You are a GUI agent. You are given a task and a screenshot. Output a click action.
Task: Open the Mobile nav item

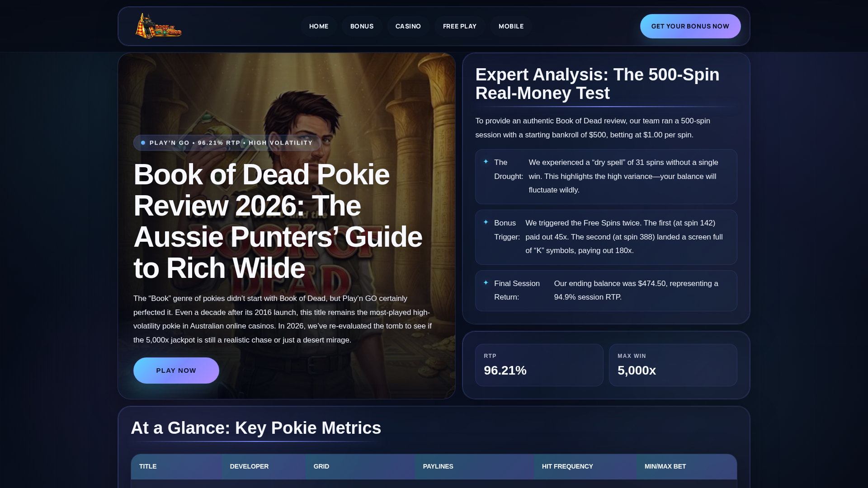pyautogui.click(x=511, y=26)
